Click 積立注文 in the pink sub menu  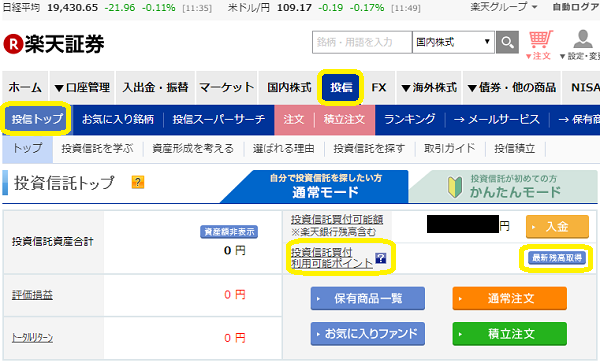[344, 119]
